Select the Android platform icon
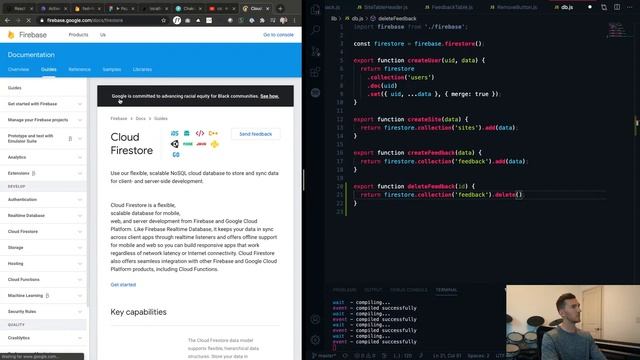640x360 pixels. pos(187,133)
